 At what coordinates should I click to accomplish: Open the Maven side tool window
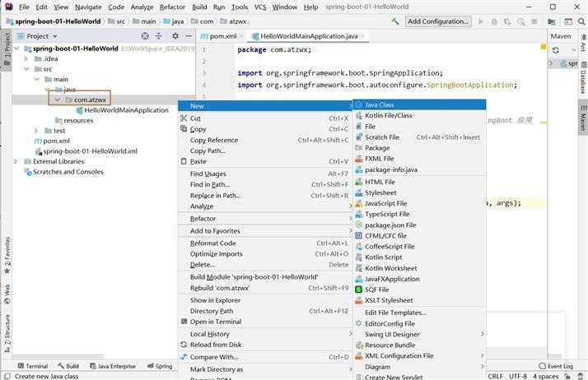(x=583, y=118)
